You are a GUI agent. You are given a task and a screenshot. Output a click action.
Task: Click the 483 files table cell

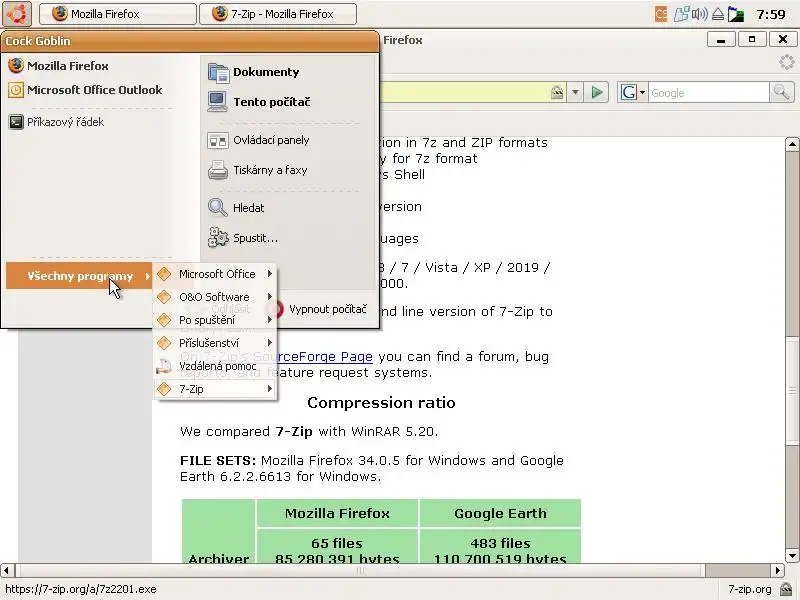[500, 546]
